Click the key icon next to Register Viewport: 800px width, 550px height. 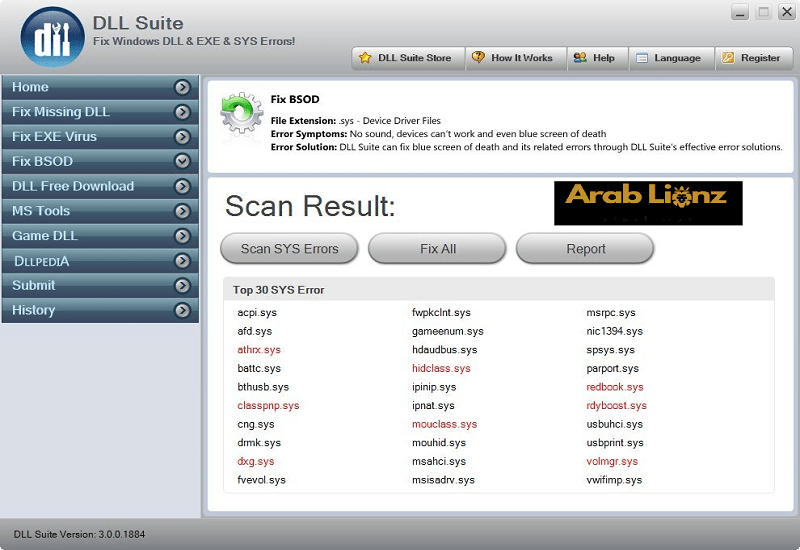pyautogui.click(x=728, y=58)
